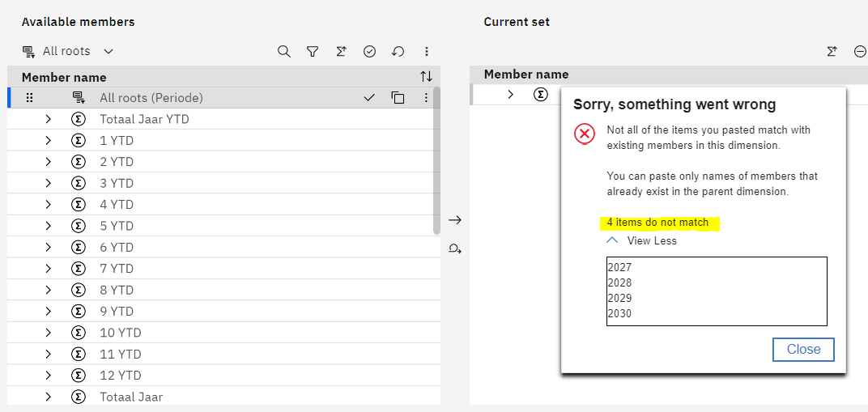Expand the 12 YTD member

pos(48,376)
